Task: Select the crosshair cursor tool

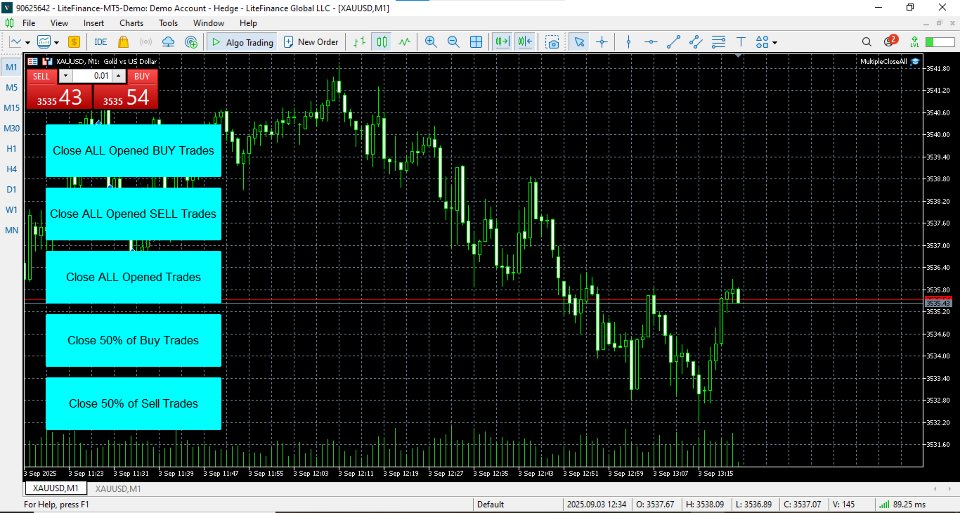Action: (x=602, y=42)
